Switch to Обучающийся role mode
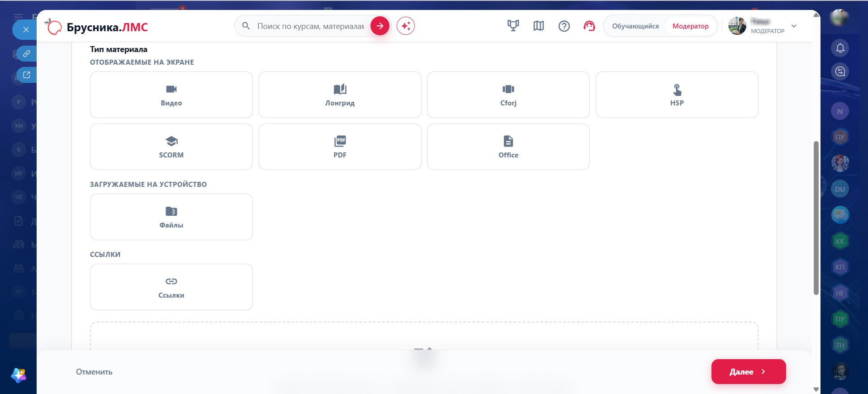 [x=636, y=26]
